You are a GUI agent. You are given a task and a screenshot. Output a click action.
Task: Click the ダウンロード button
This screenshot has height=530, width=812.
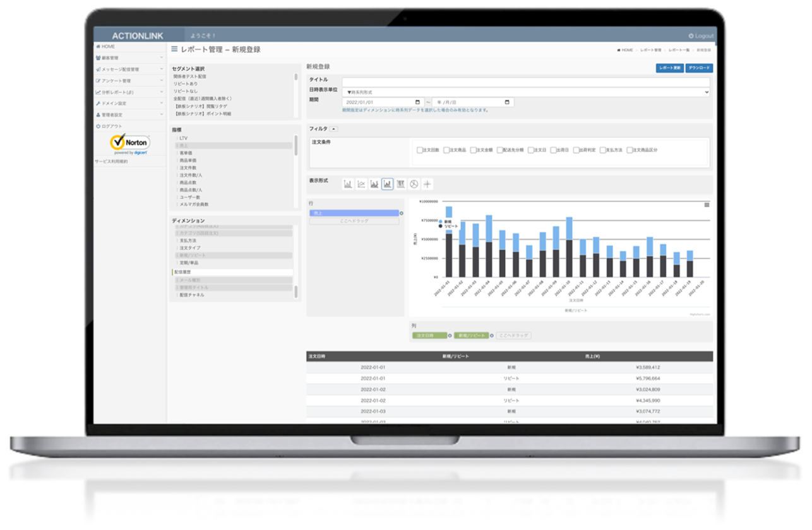[699, 68]
